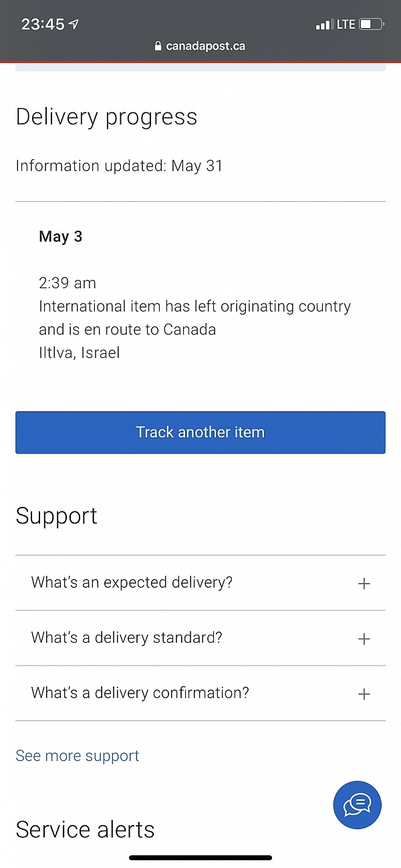Tap the LTE network indicator
This screenshot has width=401, height=868.
pos(346,25)
